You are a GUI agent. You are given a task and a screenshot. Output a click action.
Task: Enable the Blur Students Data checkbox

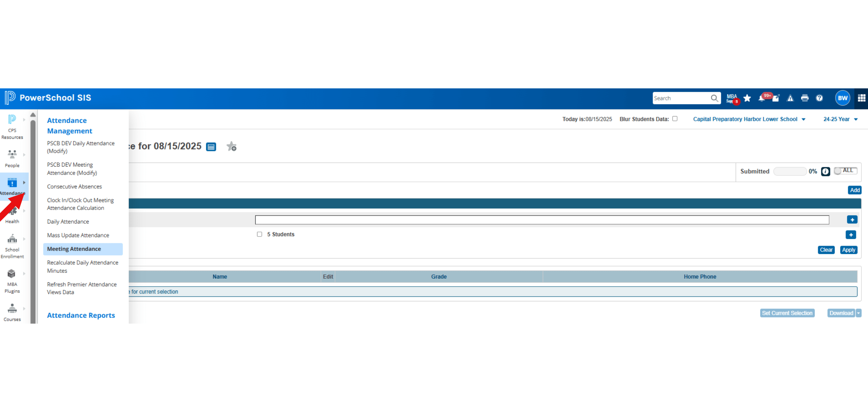675,119
